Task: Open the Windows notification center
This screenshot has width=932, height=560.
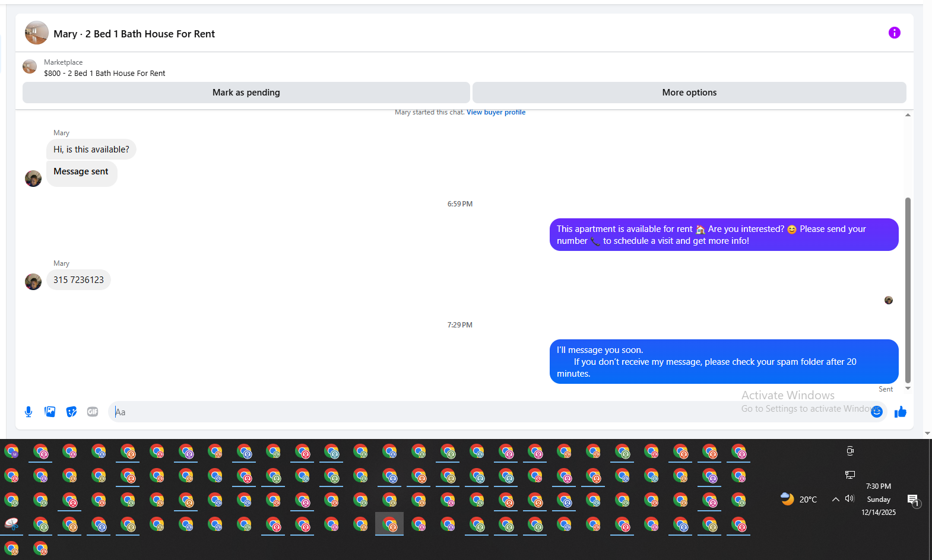Action: 914,500
